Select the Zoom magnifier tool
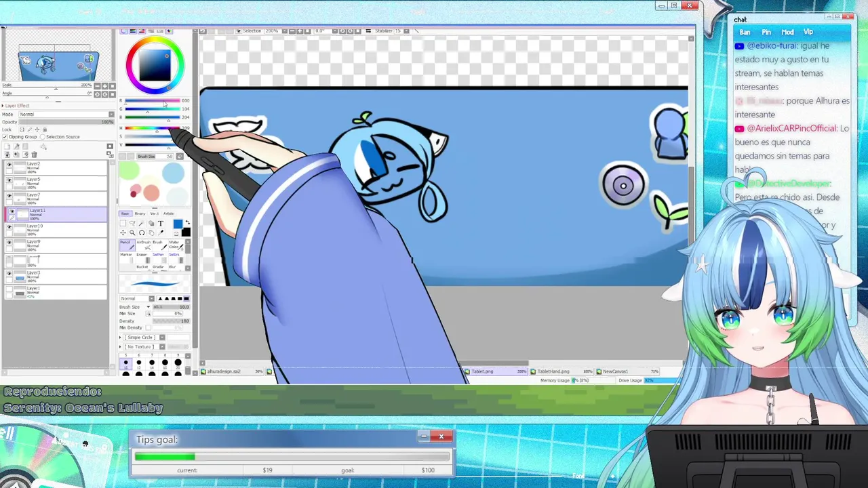 click(x=132, y=232)
